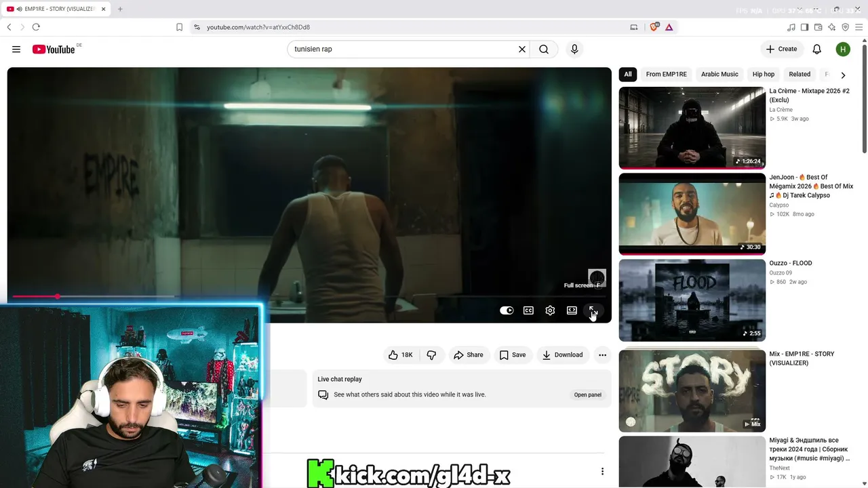Open the 'Mix - EMP1RE - STORY' title
Image resolution: width=868 pixels, height=488 pixels.
click(x=802, y=359)
